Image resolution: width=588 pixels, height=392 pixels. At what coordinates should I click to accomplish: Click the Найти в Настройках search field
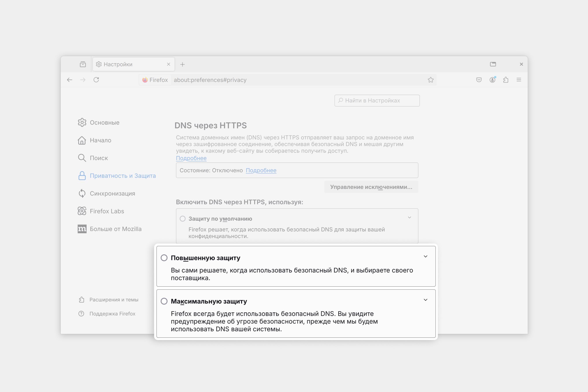(377, 100)
